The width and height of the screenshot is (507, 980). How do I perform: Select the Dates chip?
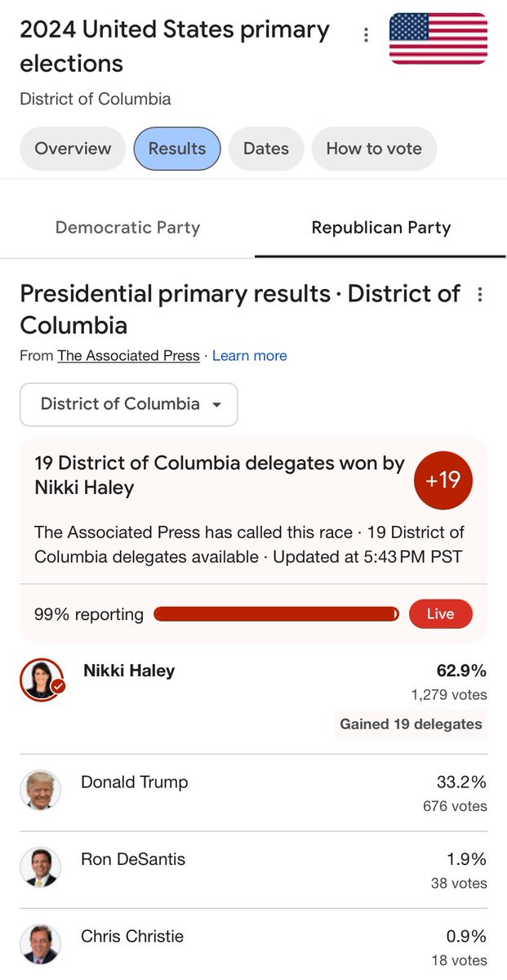[266, 149]
